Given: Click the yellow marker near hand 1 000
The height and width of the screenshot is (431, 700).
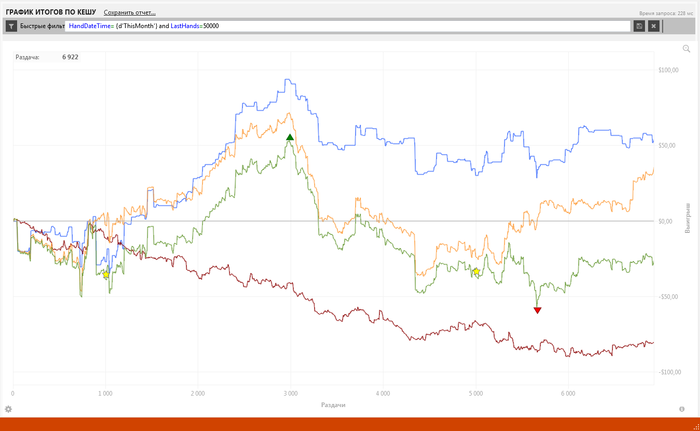Looking at the screenshot, I should click(x=106, y=274).
